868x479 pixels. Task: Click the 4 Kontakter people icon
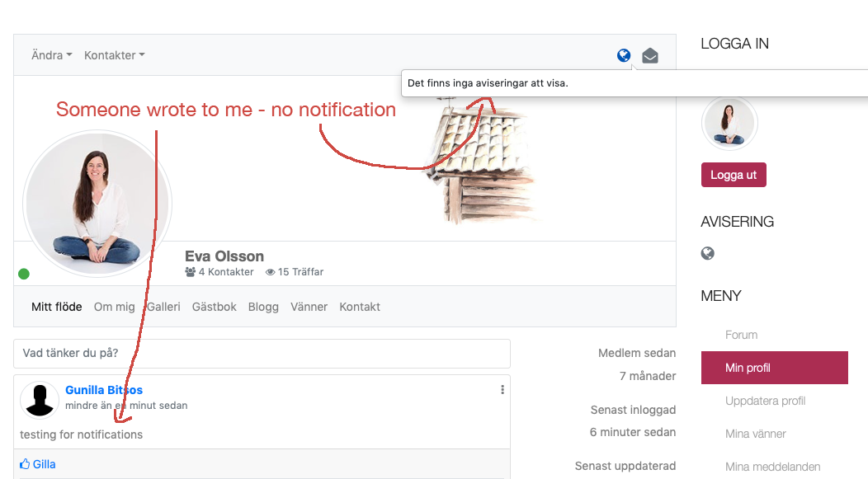(x=191, y=271)
